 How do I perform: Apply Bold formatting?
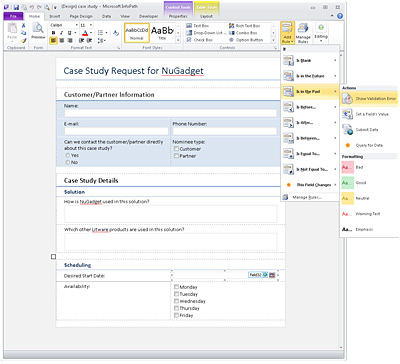coord(53,33)
